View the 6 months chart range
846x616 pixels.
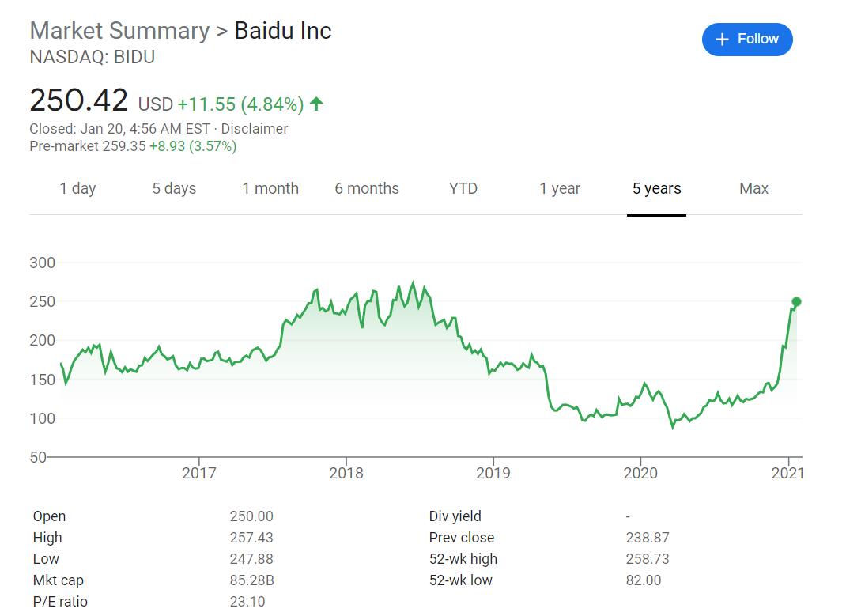click(x=367, y=188)
